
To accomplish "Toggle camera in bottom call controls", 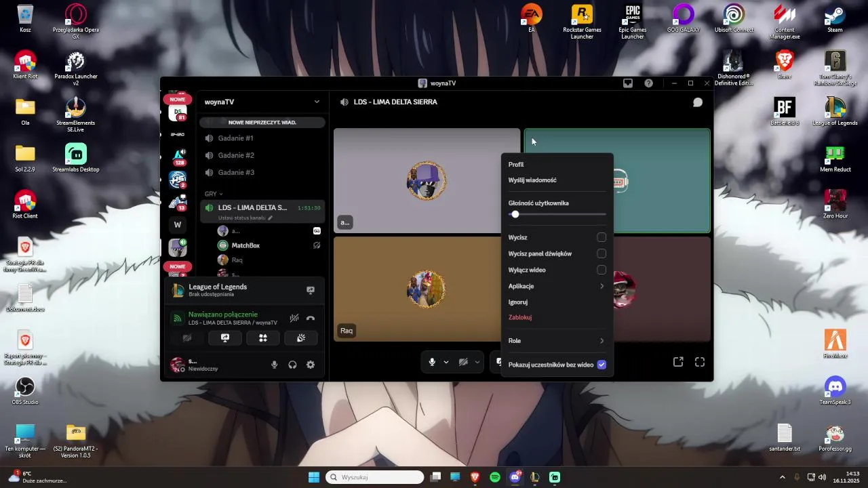I will click(463, 362).
